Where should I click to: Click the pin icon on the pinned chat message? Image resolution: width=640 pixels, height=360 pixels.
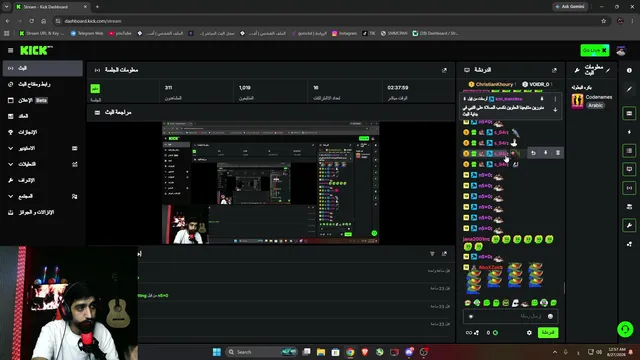(x=542, y=99)
